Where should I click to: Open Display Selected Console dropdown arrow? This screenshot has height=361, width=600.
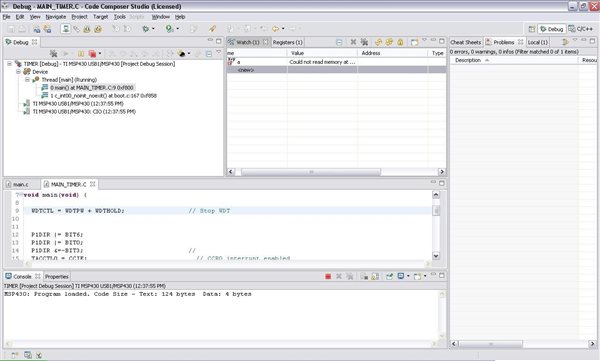tap(408, 276)
